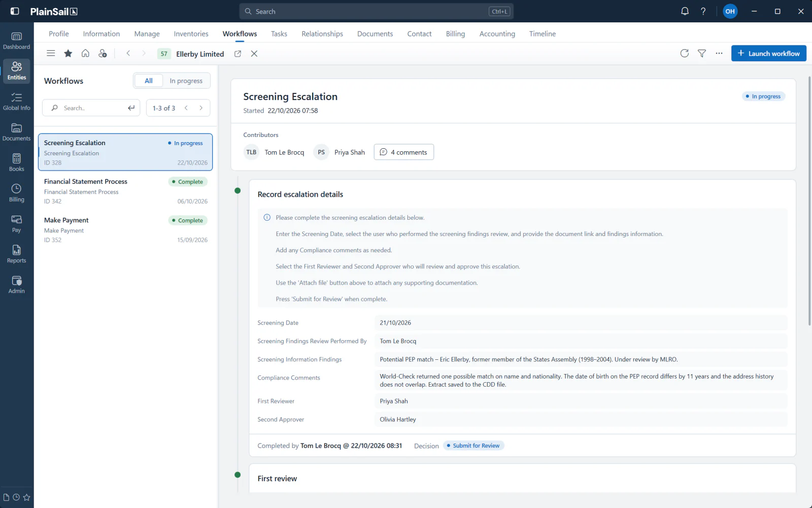The image size is (812, 508).
Task: Close the Ellerby Limited entity
Action: tap(254, 54)
